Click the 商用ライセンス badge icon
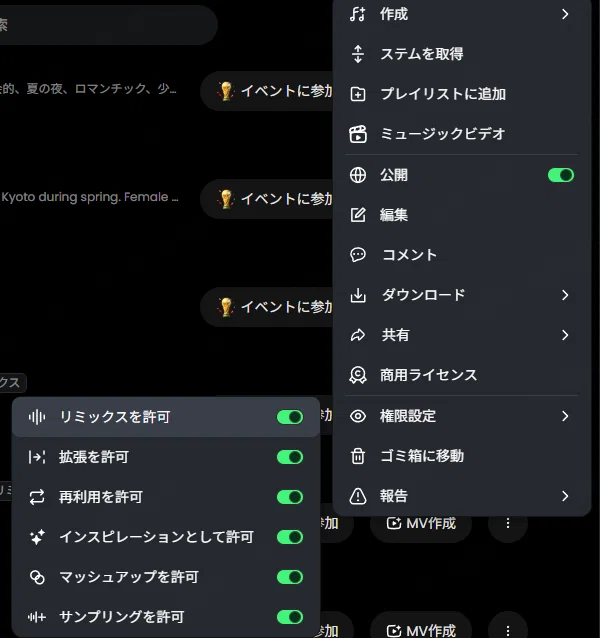This screenshot has width=600, height=638. pyautogui.click(x=358, y=375)
